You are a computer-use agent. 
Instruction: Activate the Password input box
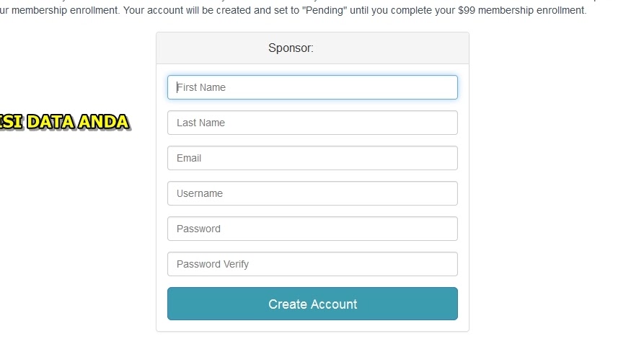click(x=312, y=229)
